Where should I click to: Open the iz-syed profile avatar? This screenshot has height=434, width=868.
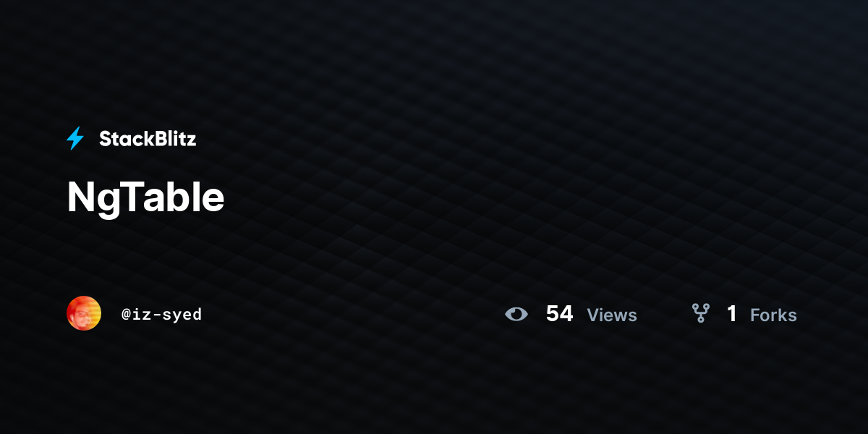click(x=84, y=313)
